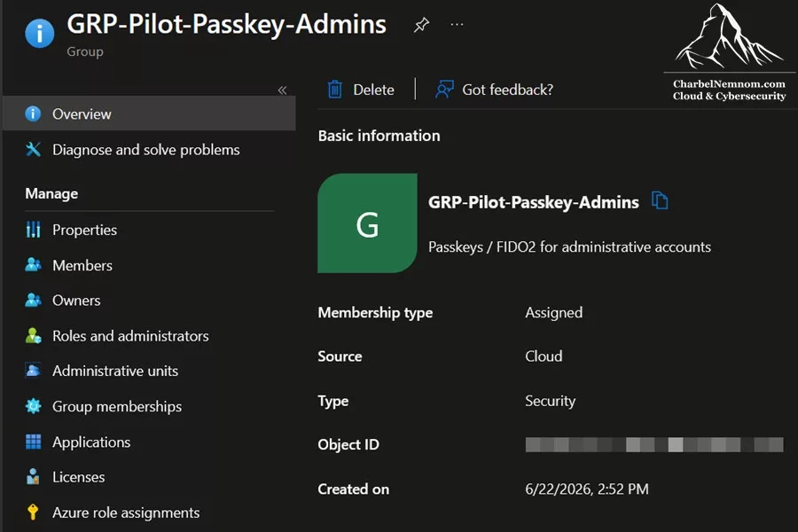This screenshot has height=532, width=798.
Task: Open the Licenses page
Action: (78, 477)
